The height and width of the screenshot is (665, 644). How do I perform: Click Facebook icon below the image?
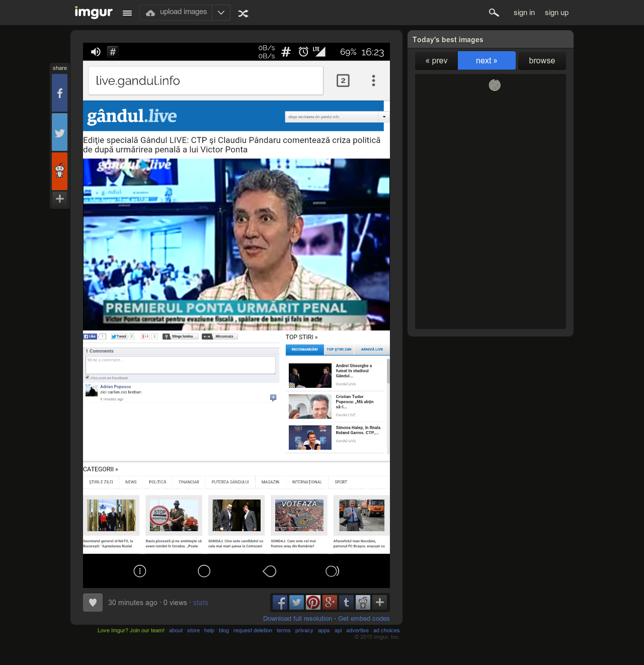click(x=280, y=602)
